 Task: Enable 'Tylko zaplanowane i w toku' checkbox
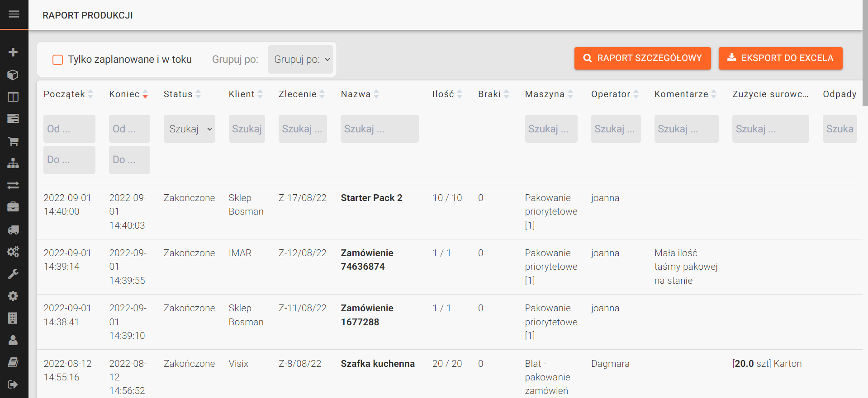tap(58, 60)
